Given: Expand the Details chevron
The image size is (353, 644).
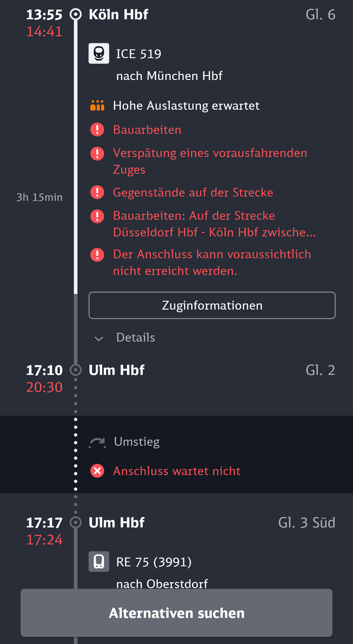Looking at the screenshot, I should [x=99, y=338].
